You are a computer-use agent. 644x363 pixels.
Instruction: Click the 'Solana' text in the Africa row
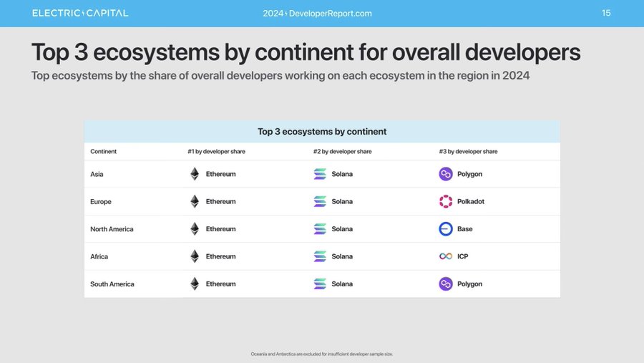click(342, 256)
